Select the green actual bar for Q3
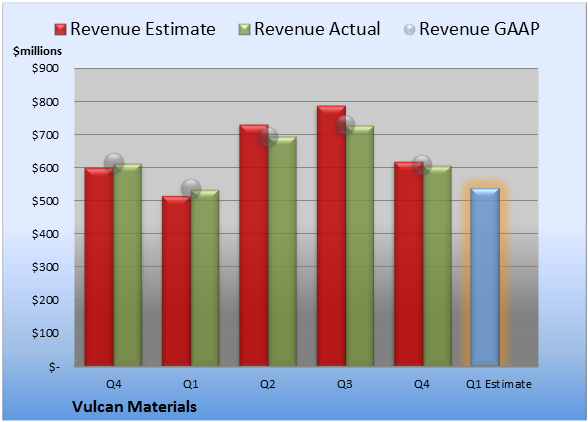Viewport: 588px width, 422px height. tap(360, 246)
